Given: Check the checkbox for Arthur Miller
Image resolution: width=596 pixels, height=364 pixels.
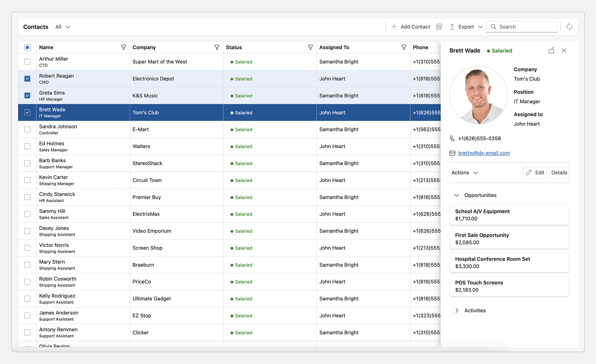Looking at the screenshot, I should [27, 62].
